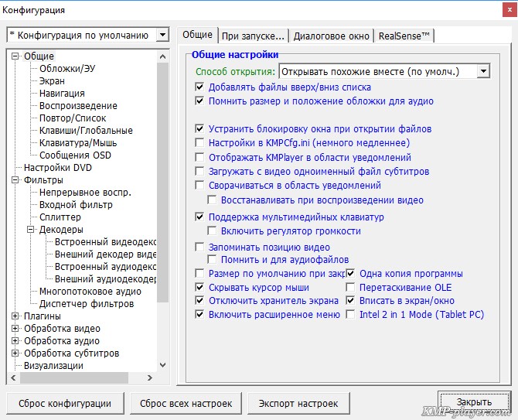Check "Запоминать позицию видео" option
The image size is (518, 420).
coord(199,248)
